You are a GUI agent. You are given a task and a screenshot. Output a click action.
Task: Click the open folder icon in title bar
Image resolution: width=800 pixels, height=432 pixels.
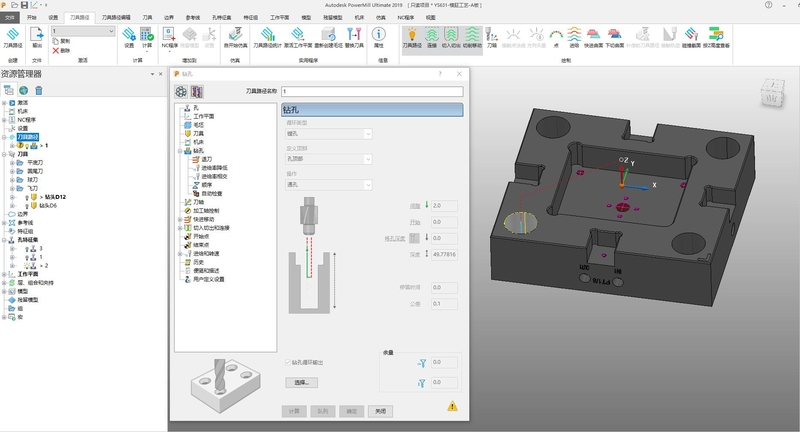coord(14,5)
